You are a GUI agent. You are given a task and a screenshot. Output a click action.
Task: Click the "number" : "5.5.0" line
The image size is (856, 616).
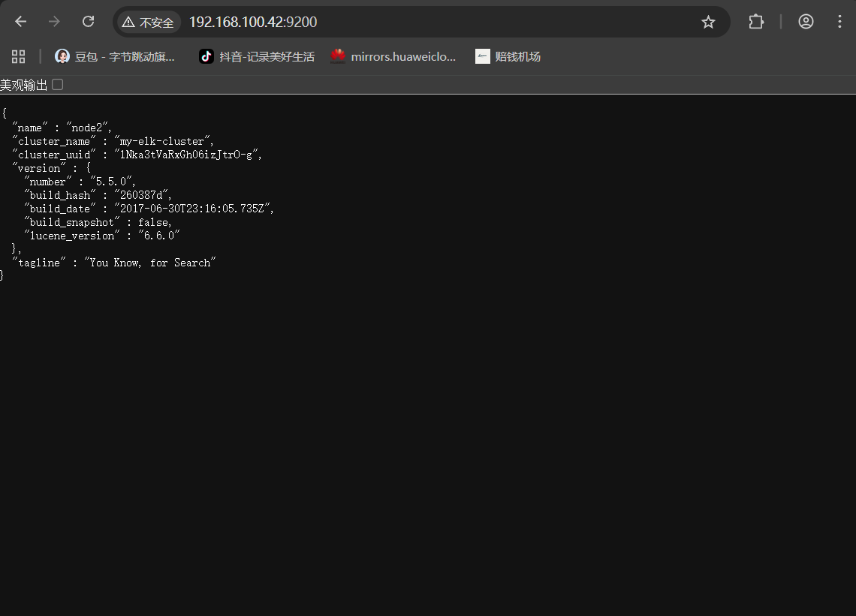click(80, 182)
